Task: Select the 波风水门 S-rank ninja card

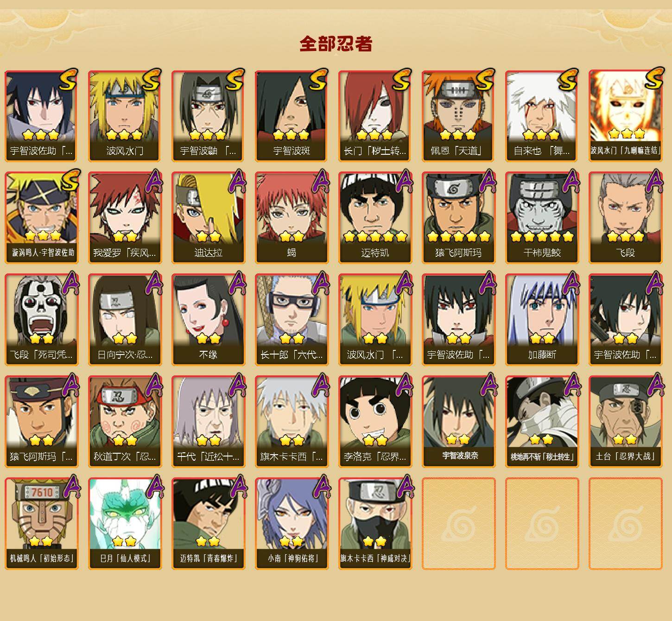Action: click(125, 116)
